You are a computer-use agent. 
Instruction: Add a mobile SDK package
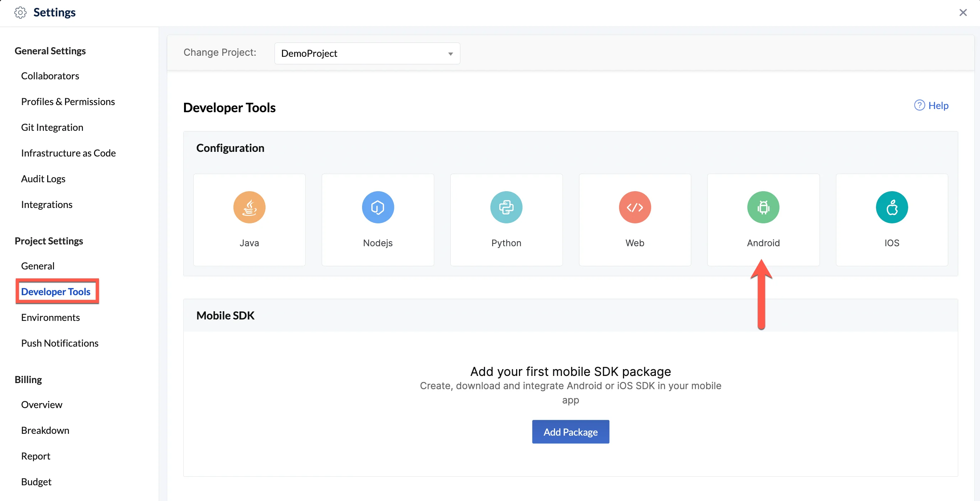(x=570, y=431)
